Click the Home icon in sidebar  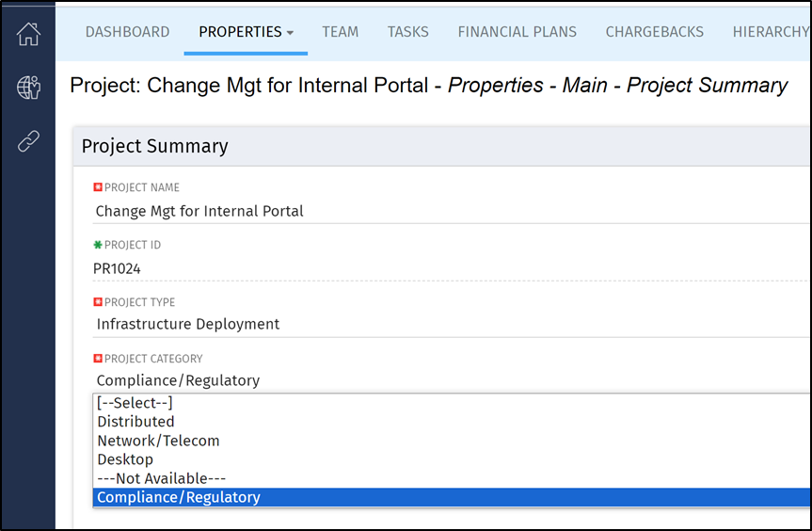(x=28, y=35)
